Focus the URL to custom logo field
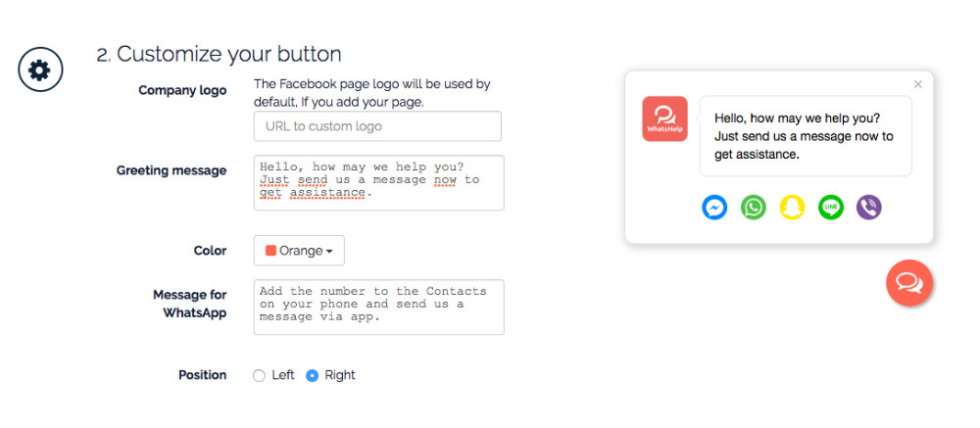Viewport: 980px width, 428px height. tap(377, 126)
